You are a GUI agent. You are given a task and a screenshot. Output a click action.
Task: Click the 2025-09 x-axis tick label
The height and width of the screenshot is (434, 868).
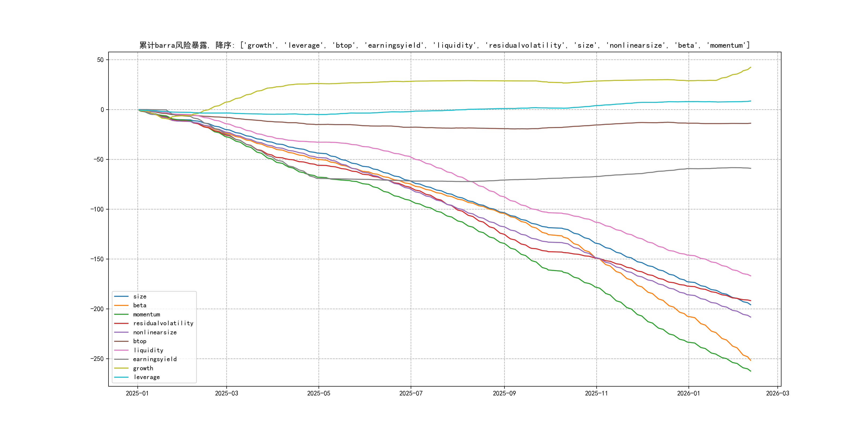tap(504, 393)
